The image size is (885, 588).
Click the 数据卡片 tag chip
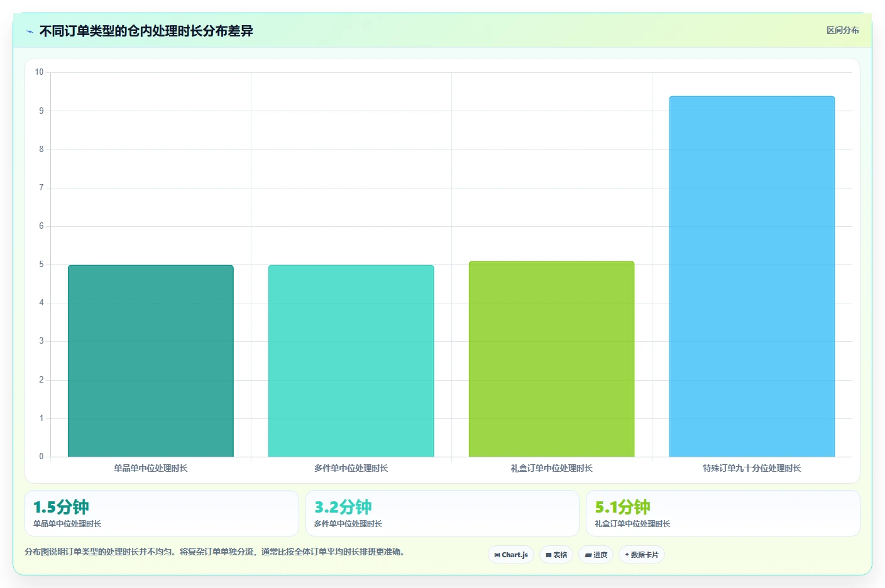coord(642,555)
